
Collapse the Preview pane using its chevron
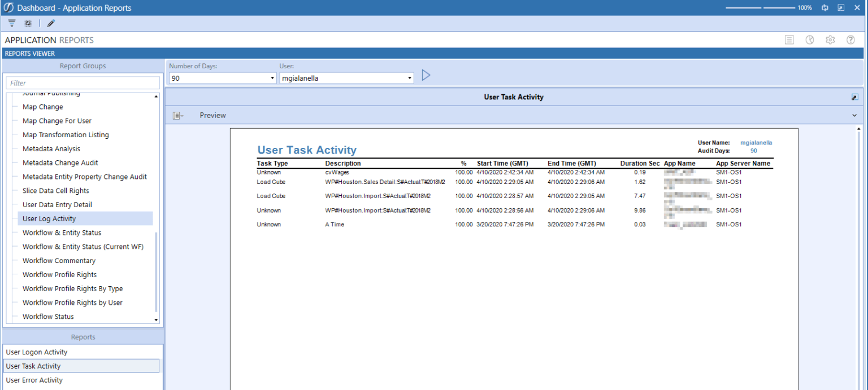coord(855,115)
